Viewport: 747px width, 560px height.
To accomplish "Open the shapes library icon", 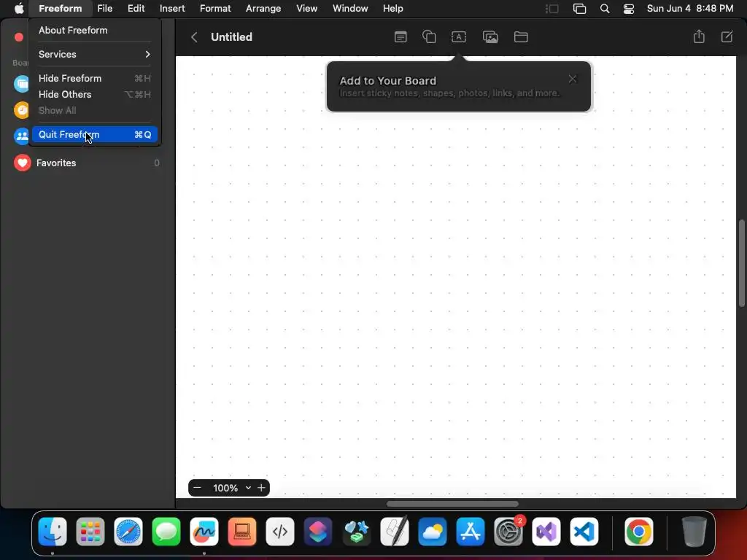I will tap(429, 36).
